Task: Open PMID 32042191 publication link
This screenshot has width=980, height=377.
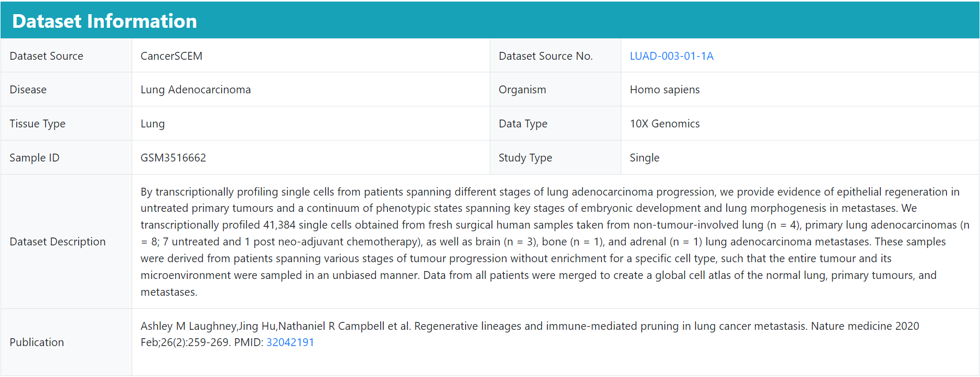Action: [290, 342]
